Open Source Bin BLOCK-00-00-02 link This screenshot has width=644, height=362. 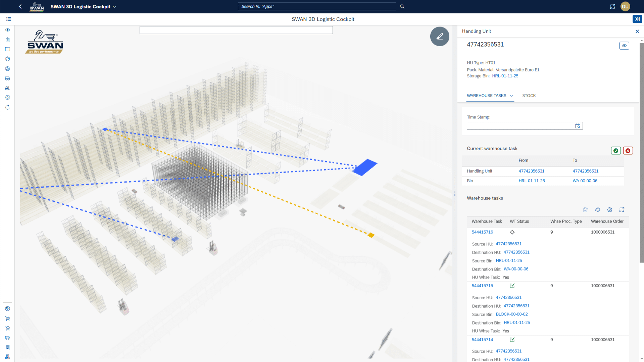click(511, 314)
